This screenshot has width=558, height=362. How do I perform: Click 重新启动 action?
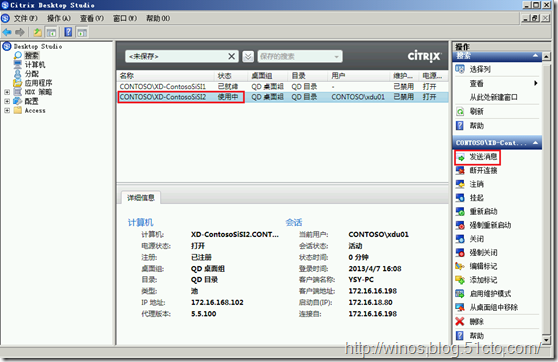pos(483,211)
